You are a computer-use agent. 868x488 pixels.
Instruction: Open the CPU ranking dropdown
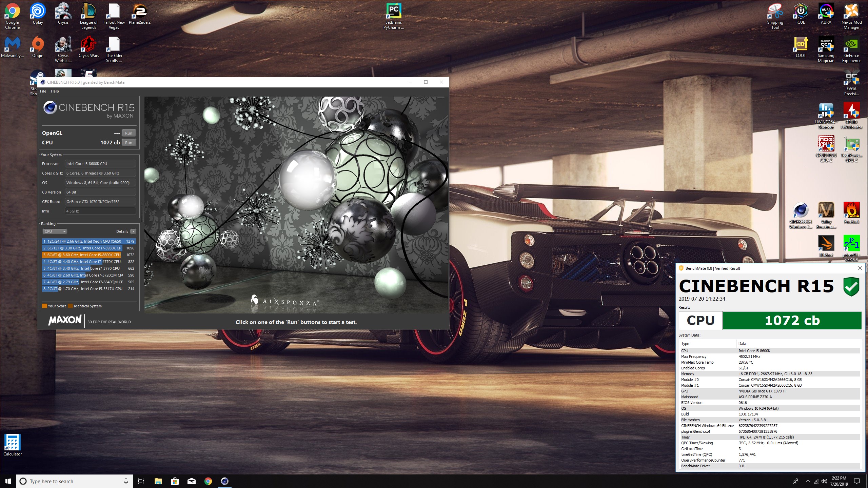coord(55,231)
